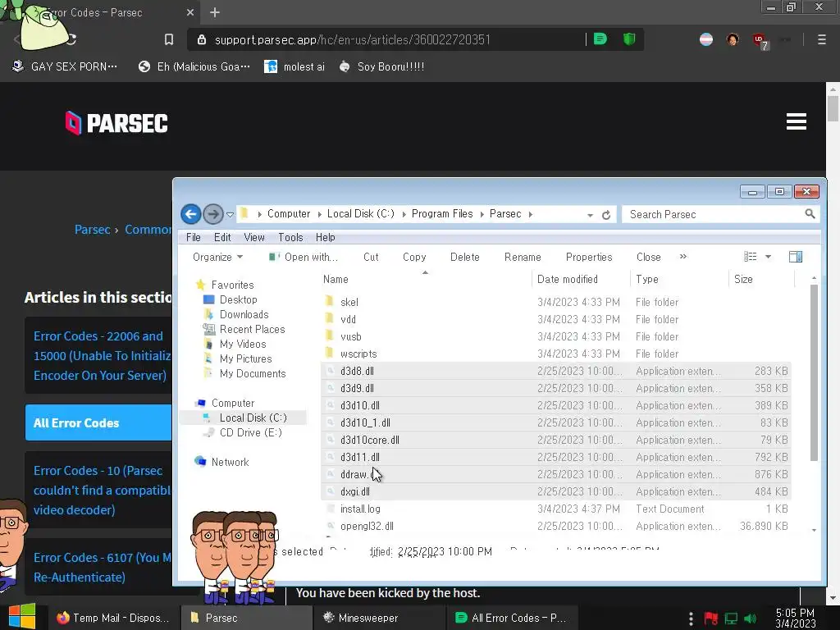The image size is (840, 630).
Task: Expand the arrow after Parsec breadcrumb
Action: click(x=531, y=214)
